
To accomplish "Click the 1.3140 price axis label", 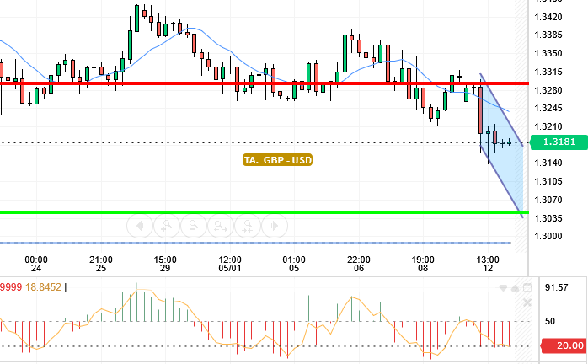I will pyautogui.click(x=548, y=163).
